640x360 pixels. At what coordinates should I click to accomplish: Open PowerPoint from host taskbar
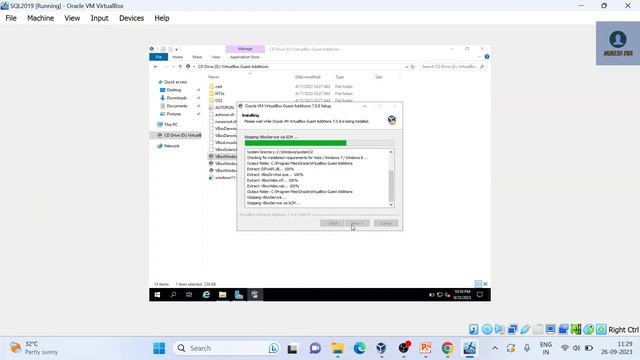click(425, 348)
